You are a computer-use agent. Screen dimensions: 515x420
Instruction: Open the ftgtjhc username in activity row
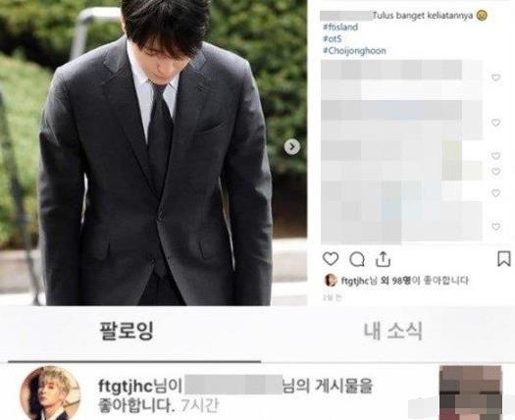pyautogui.click(x=126, y=387)
